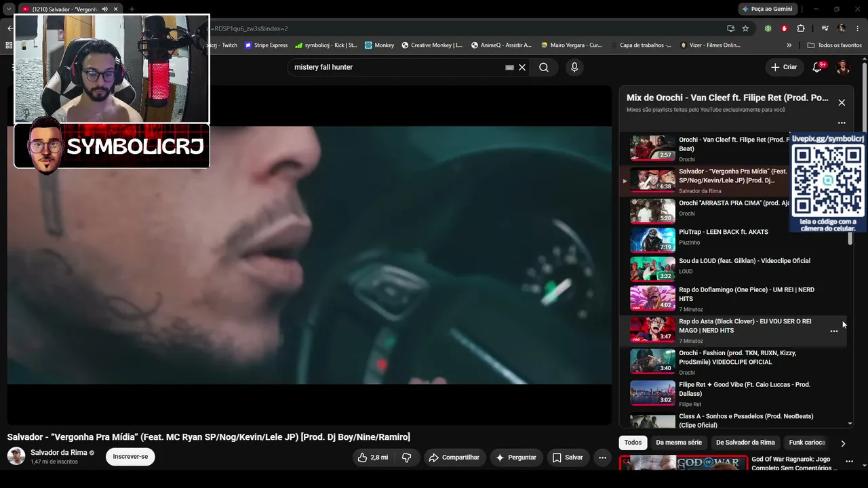This screenshot has height=488, width=868.
Task: Open the YouTube account avatar menu
Action: (x=843, y=67)
